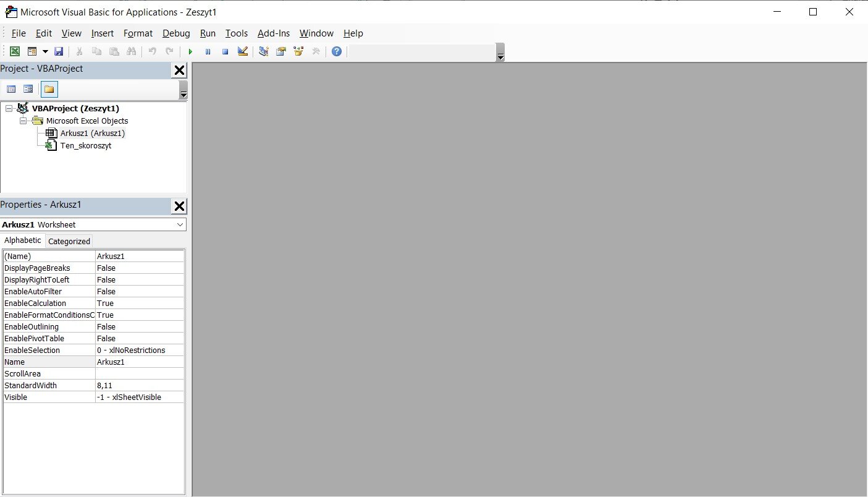Select the EnableSelection xlNoRestrictions value
The width and height of the screenshot is (868, 497).
pyautogui.click(x=140, y=350)
